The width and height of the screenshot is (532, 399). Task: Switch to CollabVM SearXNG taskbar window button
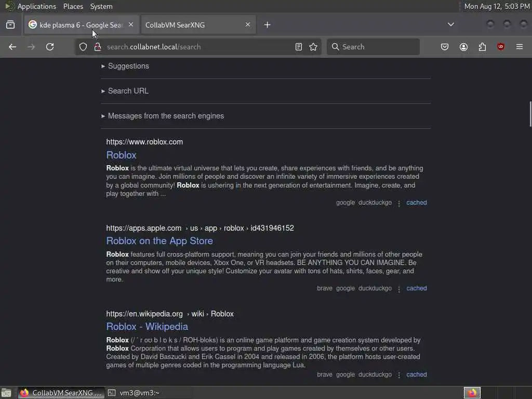click(x=61, y=393)
